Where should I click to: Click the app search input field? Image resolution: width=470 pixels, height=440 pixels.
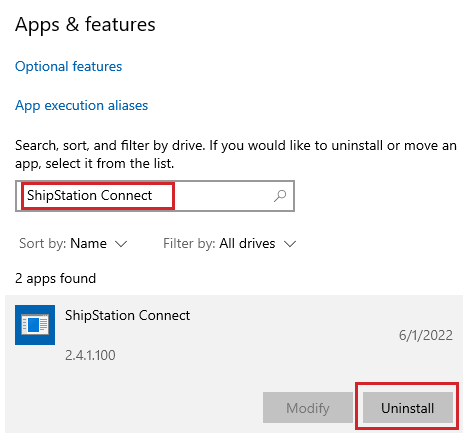click(x=155, y=196)
